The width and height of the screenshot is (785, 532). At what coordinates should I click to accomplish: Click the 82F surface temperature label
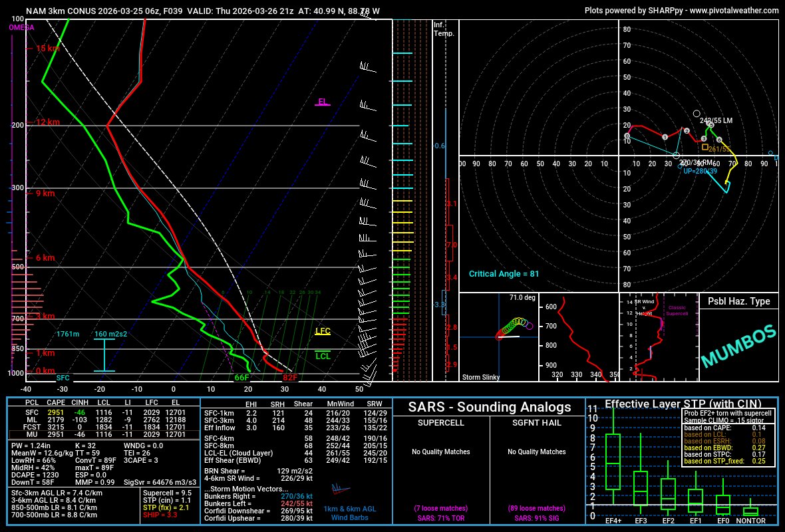coord(290,377)
